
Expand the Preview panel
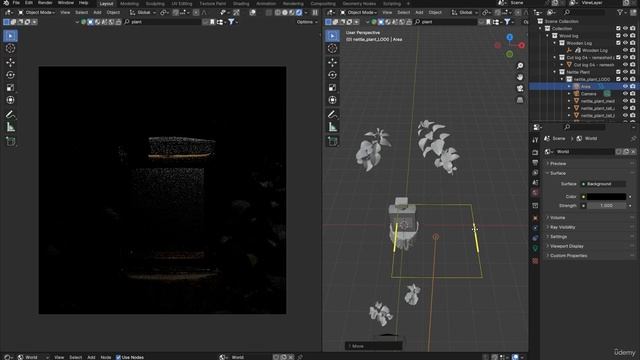[558, 164]
